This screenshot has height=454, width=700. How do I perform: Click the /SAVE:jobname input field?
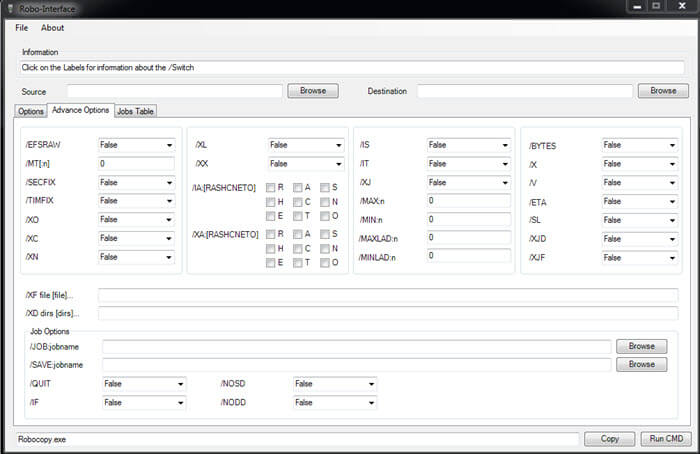pos(357,365)
